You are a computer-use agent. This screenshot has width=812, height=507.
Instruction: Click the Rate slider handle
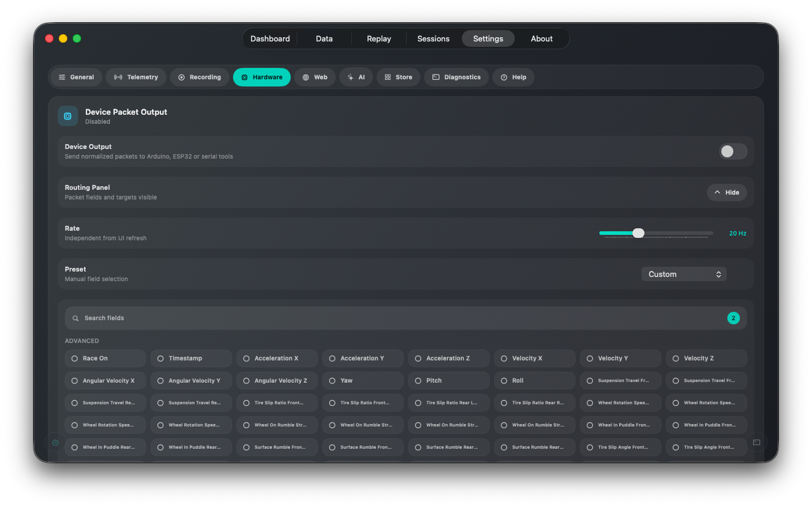pyautogui.click(x=638, y=233)
